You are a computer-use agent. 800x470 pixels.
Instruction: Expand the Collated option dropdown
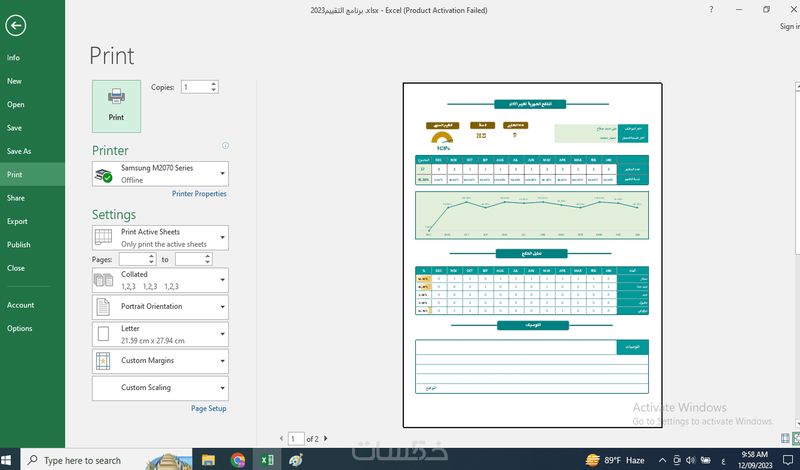coord(160,280)
